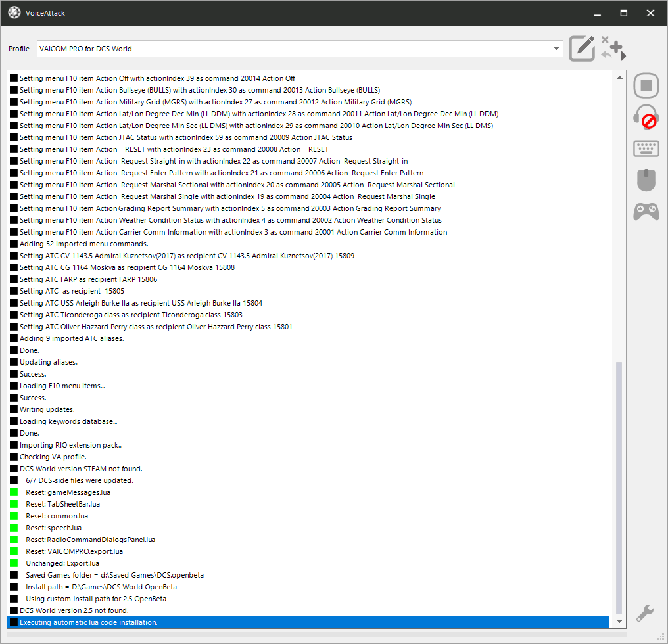Select 'Checking VA profile.' log line
668x644 pixels.
coord(308,457)
